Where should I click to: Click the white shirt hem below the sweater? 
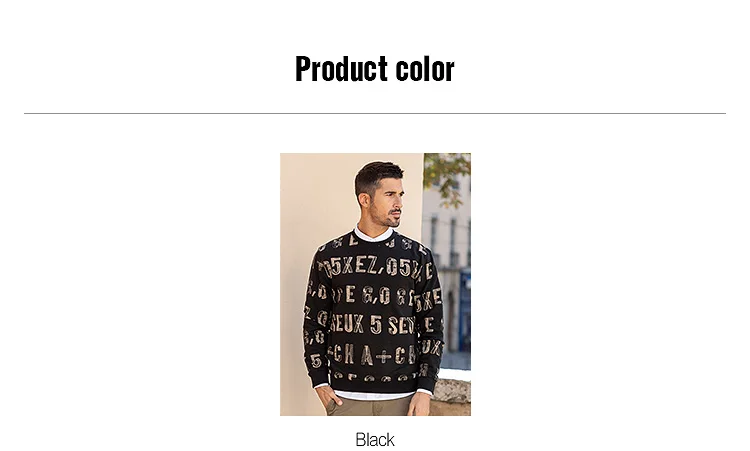coord(373,395)
